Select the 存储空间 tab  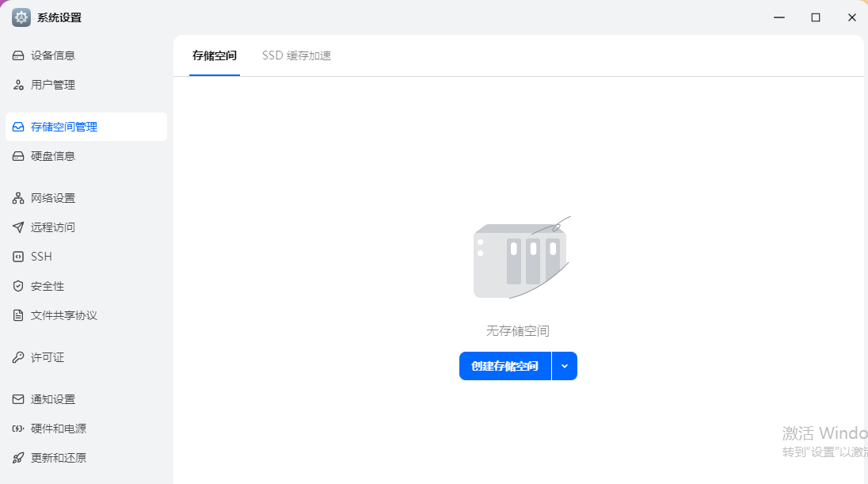coord(214,55)
